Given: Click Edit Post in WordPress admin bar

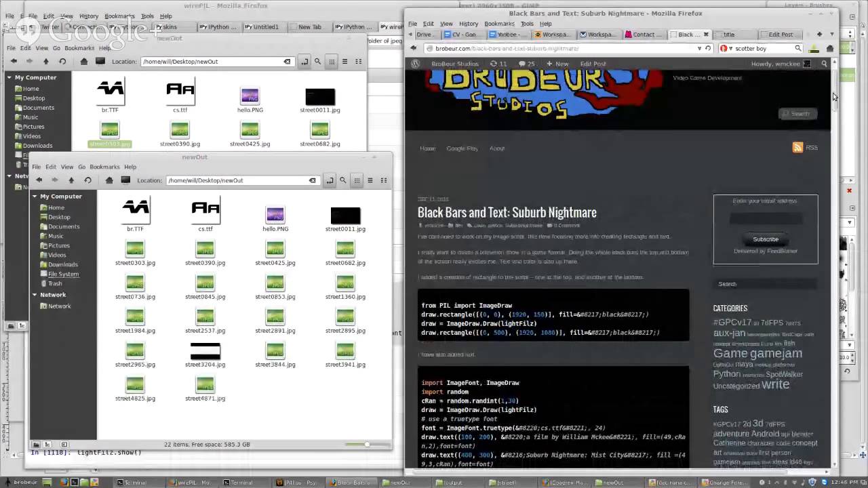Looking at the screenshot, I should point(593,64).
